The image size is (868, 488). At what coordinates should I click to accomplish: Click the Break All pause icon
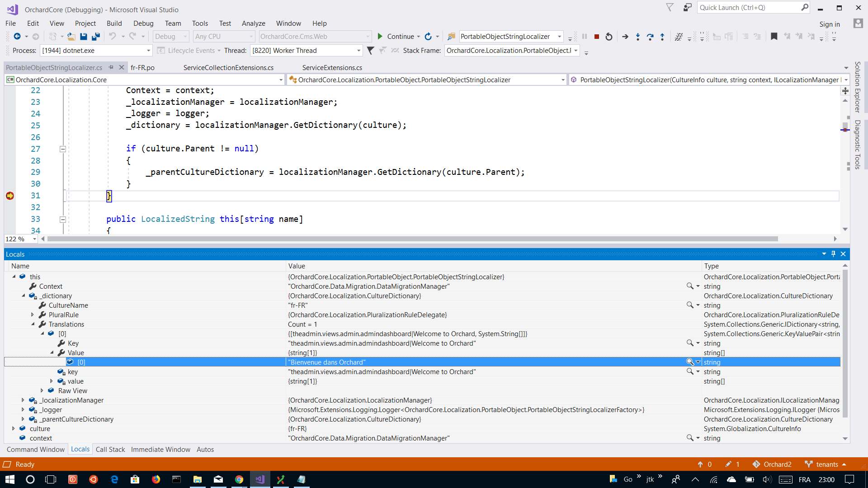[585, 37]
